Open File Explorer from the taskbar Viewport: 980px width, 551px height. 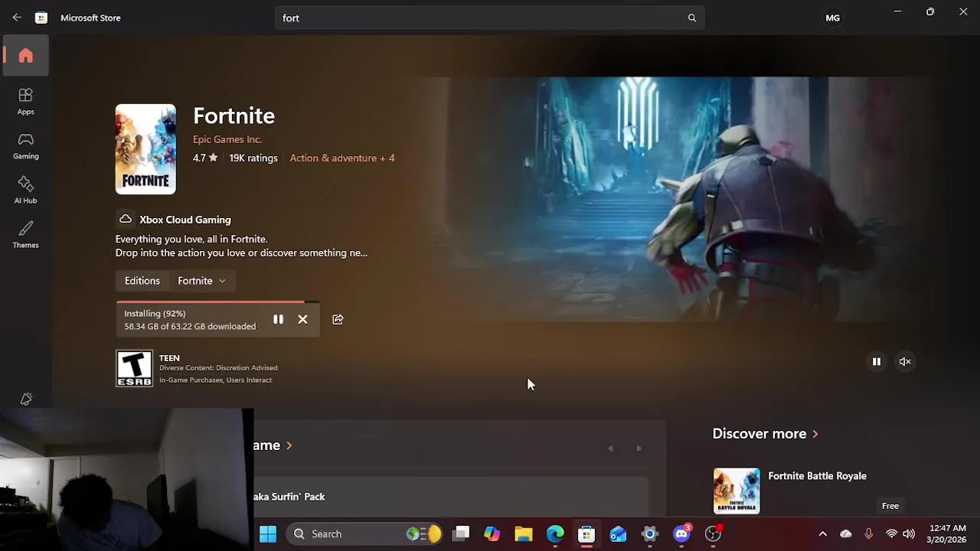(x=524, y=533)
